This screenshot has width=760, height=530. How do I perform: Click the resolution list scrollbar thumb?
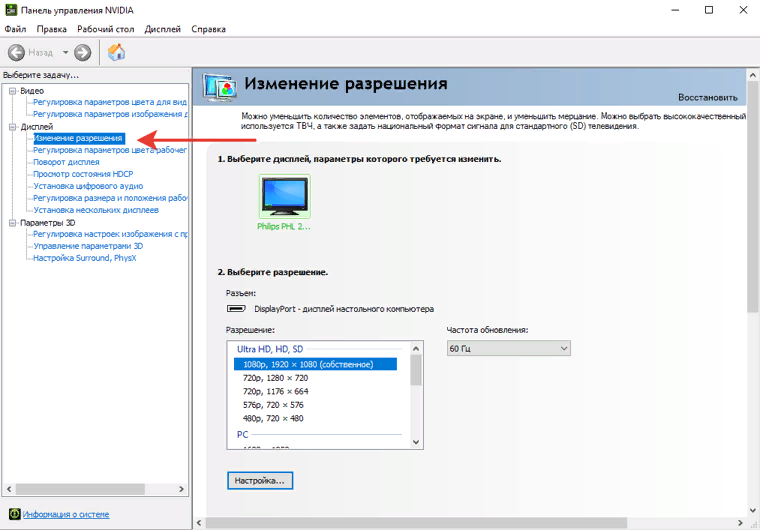[416, 370]
